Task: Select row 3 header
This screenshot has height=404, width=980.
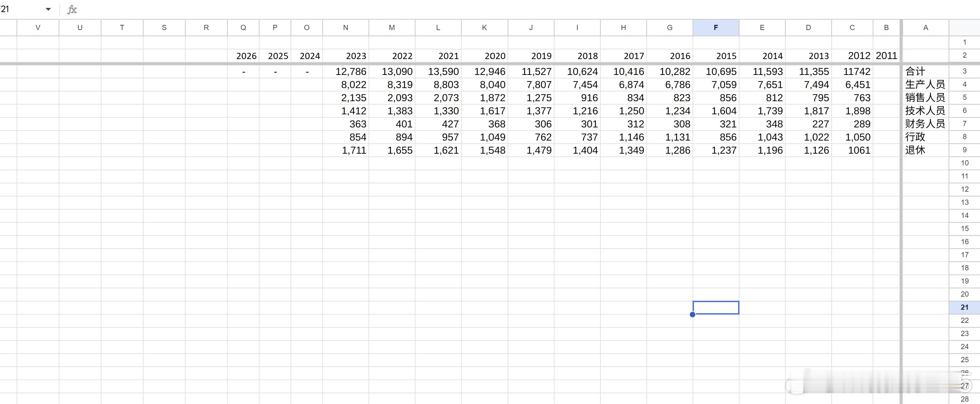Action: coord(964,71)
